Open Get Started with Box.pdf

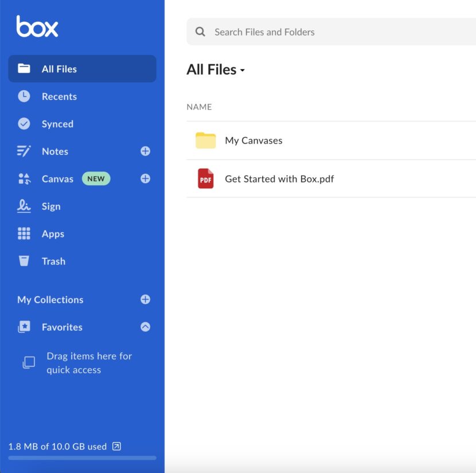[x=279, y=179]
